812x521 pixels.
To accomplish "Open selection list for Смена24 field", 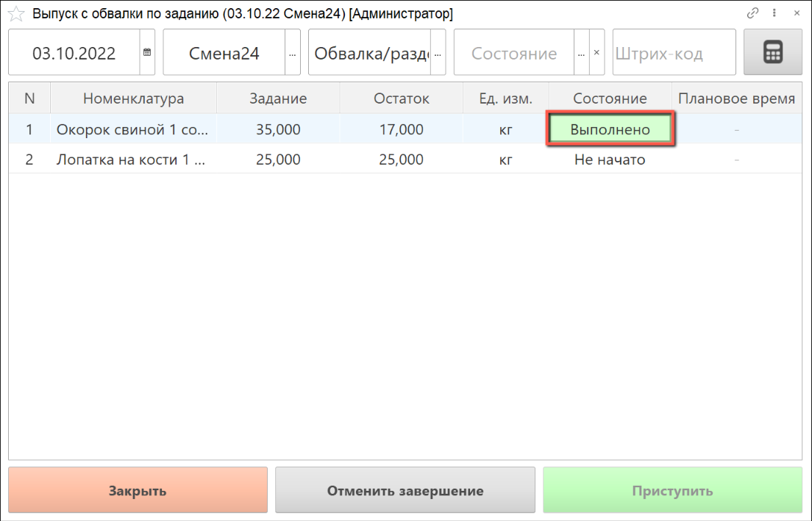I will click(x=293, y=53).
